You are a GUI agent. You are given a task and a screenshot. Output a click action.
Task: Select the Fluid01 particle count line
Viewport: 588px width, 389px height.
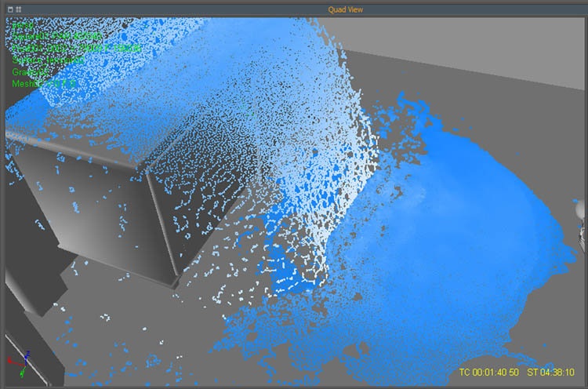coord(76,48)
